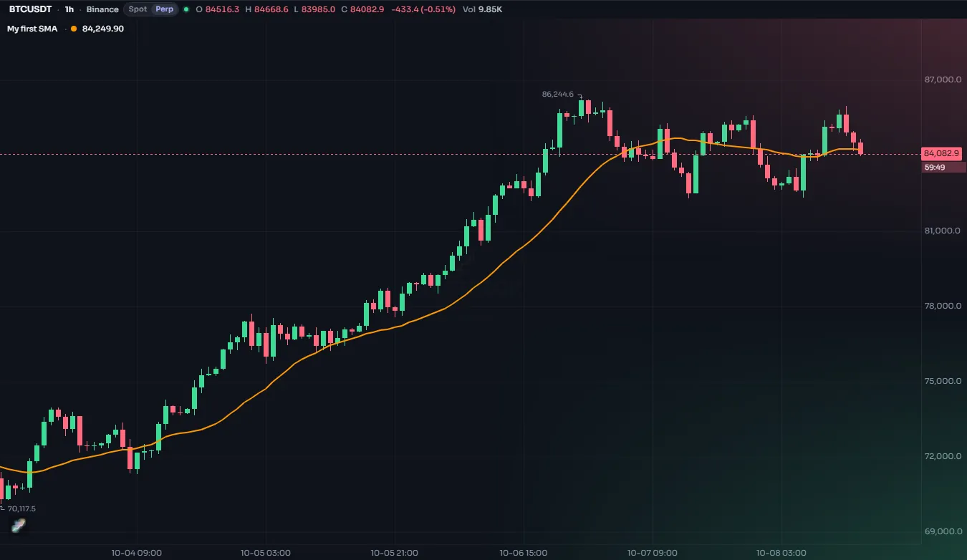Viewport: 967px width, 560px height.
Task: Click the 10-08 03:00 time label
Action: pyautogui.click(x=781, y=553)
